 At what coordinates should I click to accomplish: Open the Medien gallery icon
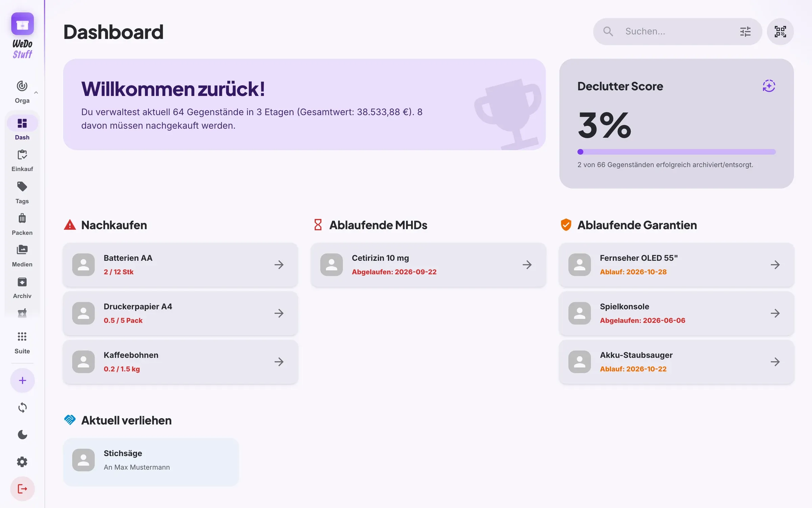coord(22,250)
